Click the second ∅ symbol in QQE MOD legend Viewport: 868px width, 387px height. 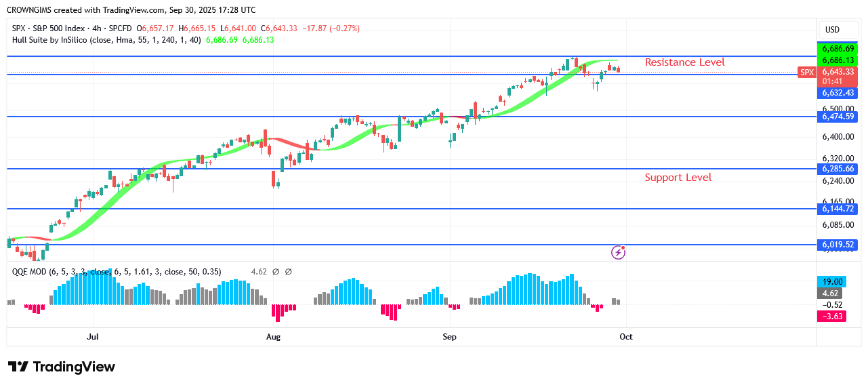tap(288, 272)
